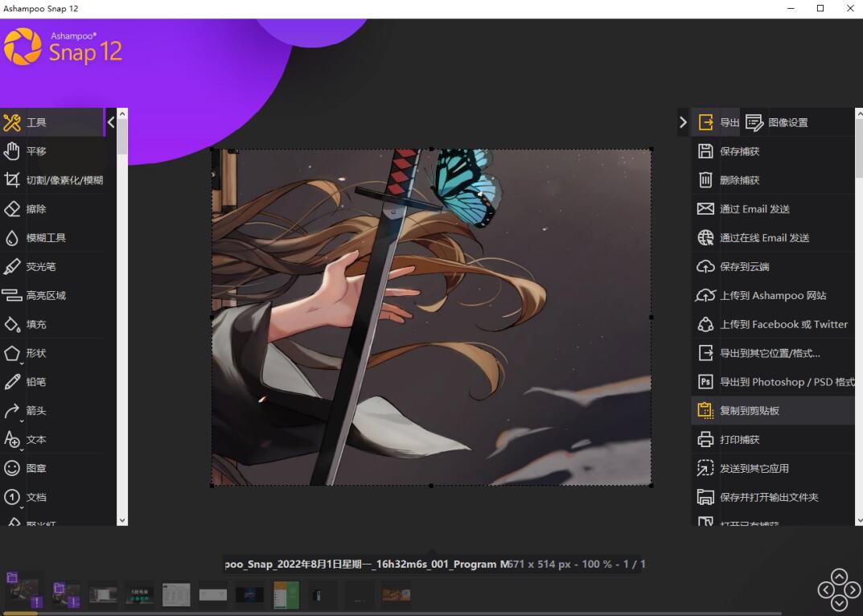
Task: Select the 擦除 (Eraser) tool
Action: [36, 209]
